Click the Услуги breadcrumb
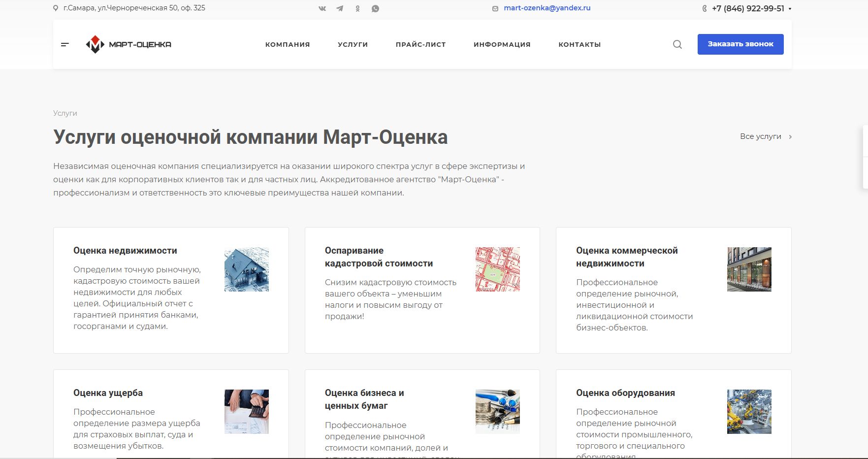This screenshot has width=868, height=459. 65,113
